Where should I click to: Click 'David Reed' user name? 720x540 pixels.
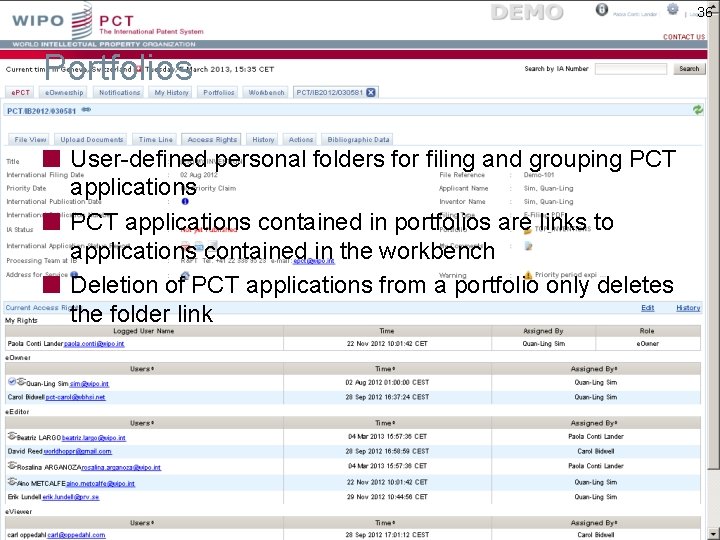(24, 451)
